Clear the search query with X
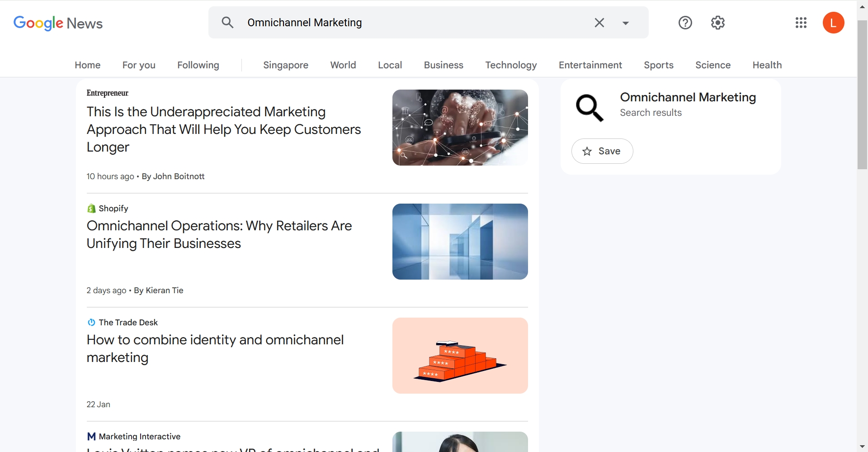Viewport: 868px width, 452px height. pos(599,23)
